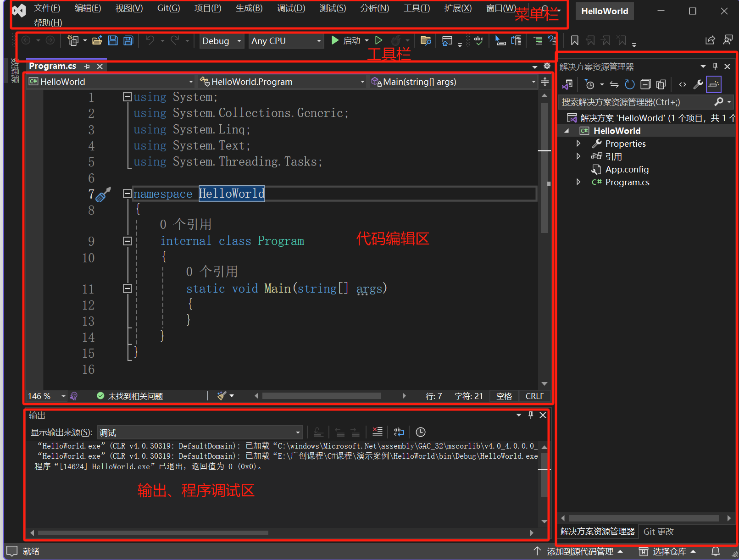Toggle the pin on the Output panel

pos(531,415)
